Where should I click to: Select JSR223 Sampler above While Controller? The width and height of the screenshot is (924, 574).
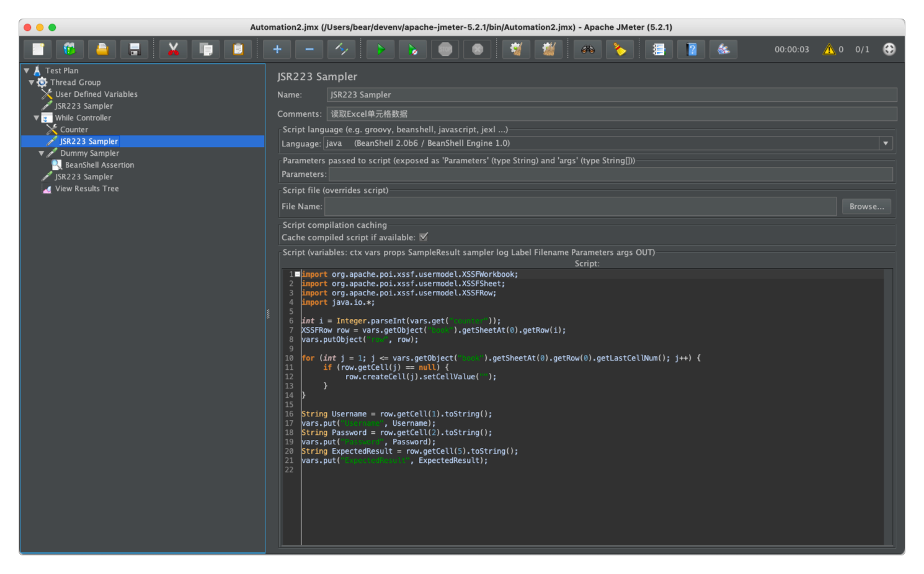pos(84,106)
